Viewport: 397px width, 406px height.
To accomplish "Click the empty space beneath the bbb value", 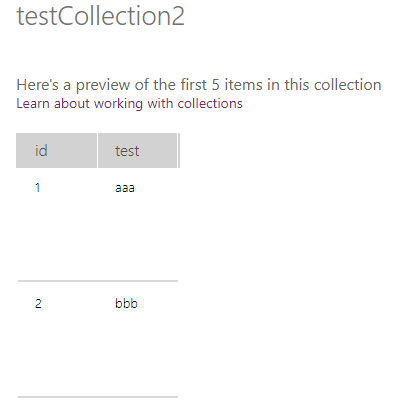I will pyautogui.click(x=137, y=352).
